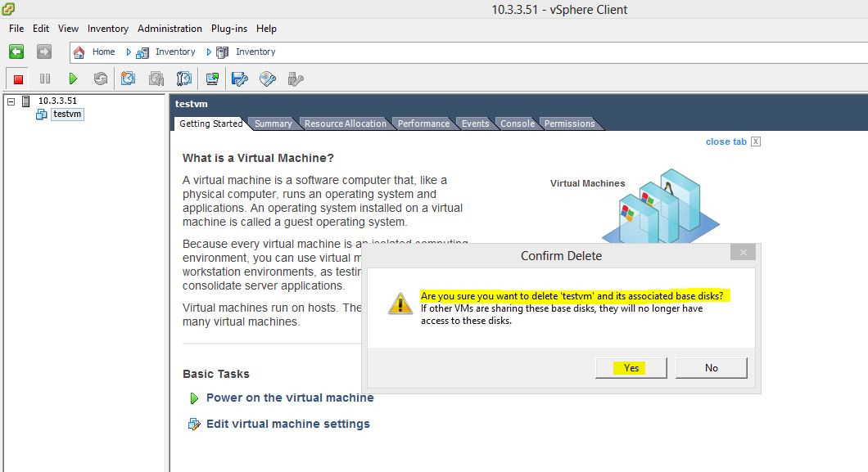Click Power on the virtual machine link
Screen dimensions: 868x472
(x=290, y=398)
